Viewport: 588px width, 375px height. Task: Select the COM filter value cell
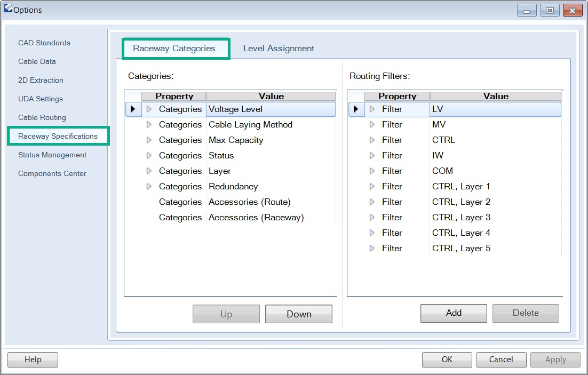(x=495, y=171)
